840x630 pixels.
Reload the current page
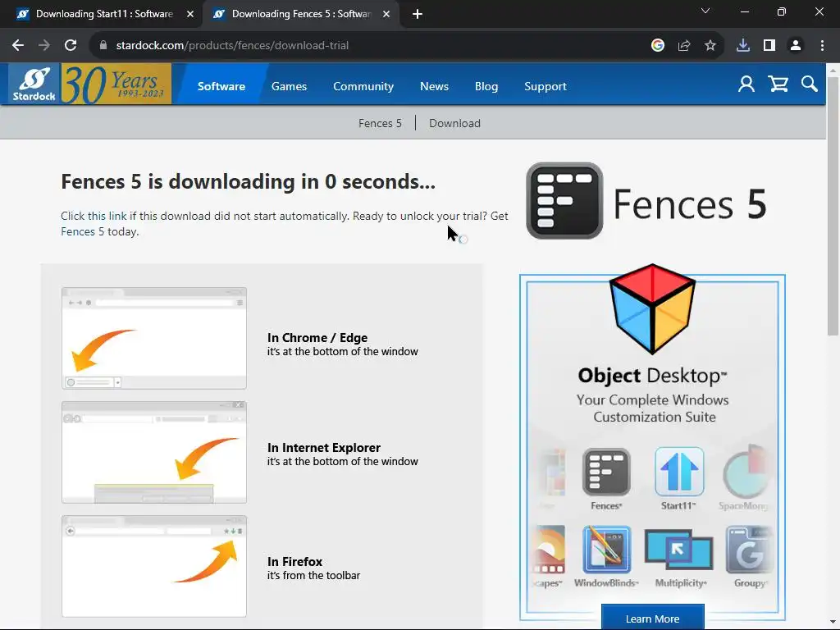(x=71, y=46)
